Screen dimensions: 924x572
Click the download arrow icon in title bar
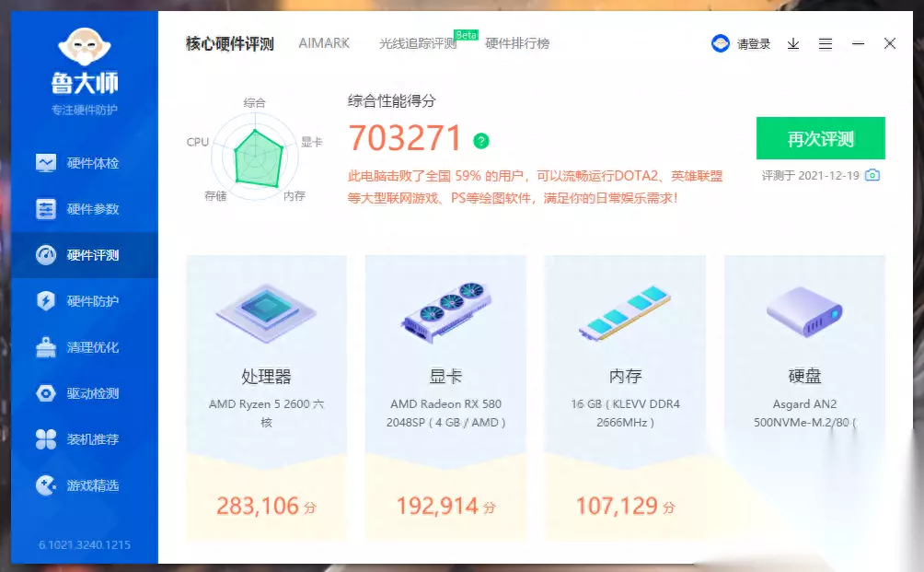coord(793,43)
